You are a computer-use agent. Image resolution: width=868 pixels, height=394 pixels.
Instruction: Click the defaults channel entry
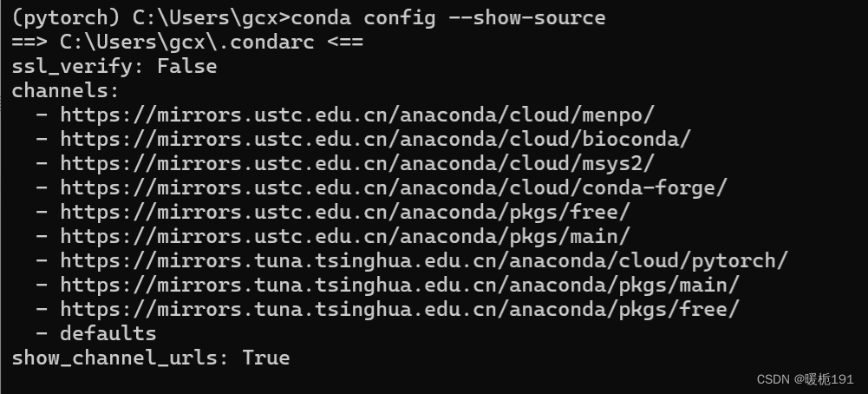[108, 333]
